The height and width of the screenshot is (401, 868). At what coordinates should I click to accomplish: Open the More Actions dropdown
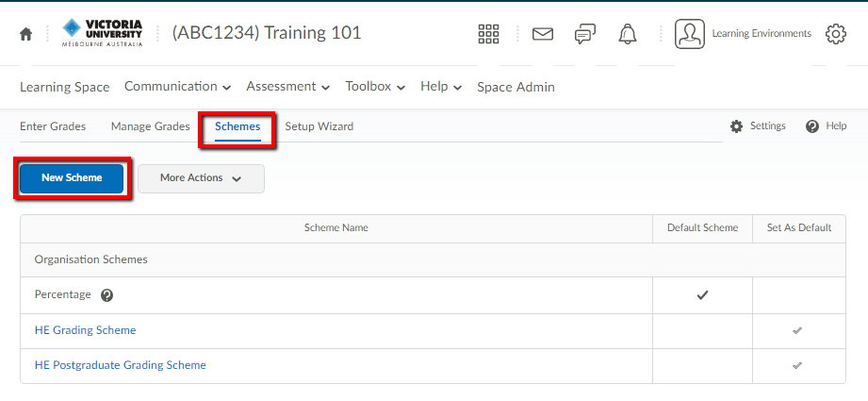tap(201, 178)
